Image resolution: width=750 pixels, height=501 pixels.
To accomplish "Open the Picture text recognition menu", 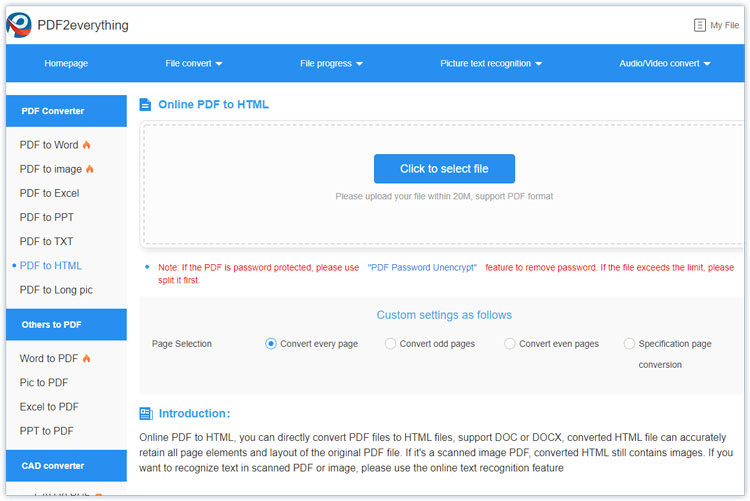I will [x=491, y=63].
